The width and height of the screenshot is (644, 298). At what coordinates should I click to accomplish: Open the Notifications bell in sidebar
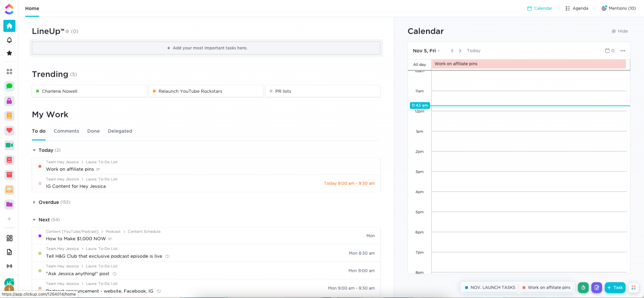point(9,40)
